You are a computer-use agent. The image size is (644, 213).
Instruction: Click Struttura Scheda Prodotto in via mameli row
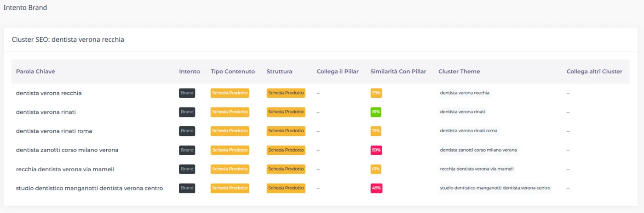pos(286,169)
